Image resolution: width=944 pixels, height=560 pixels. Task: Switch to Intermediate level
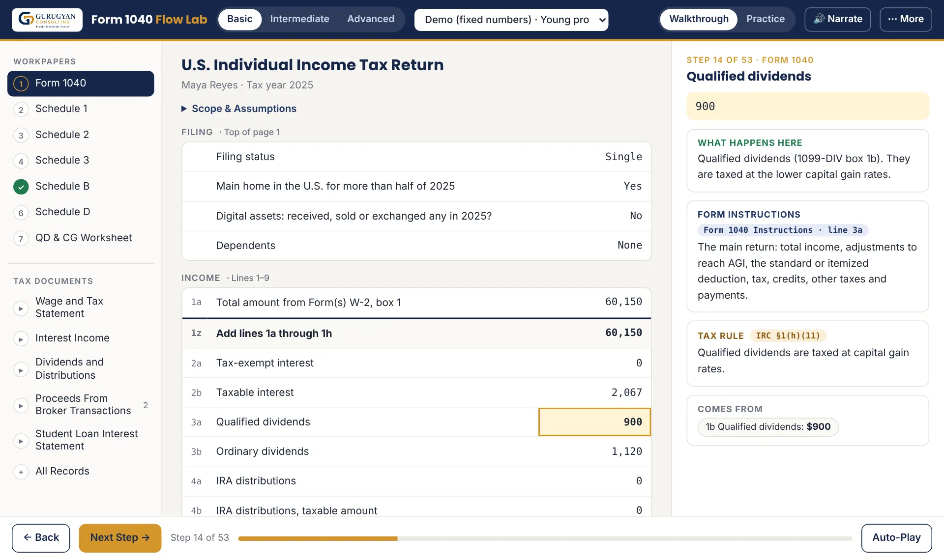tap(299, 19)
